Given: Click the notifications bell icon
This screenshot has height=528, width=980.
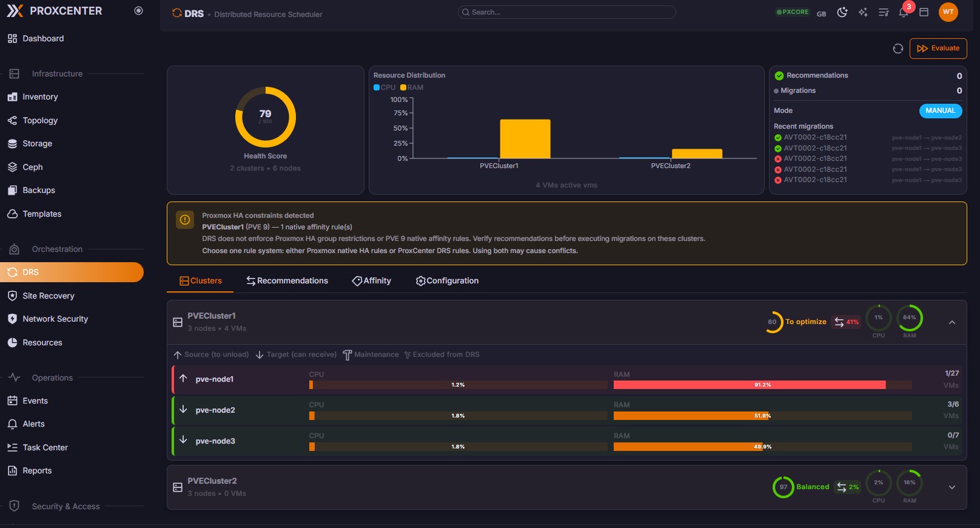Looking at the screenshot, I should click(x=903, y=13).
